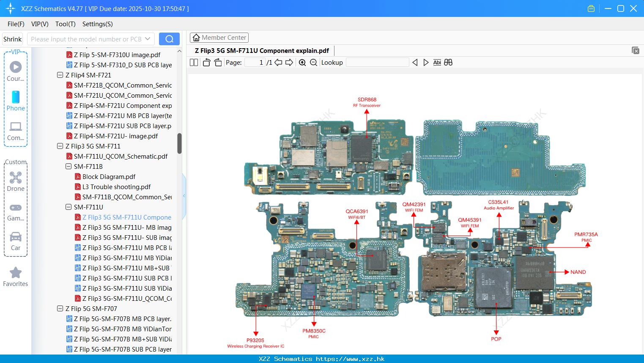Toggle the Abi whole-word match option
This screenshot has width=644, height=363.
click(437, 63)
